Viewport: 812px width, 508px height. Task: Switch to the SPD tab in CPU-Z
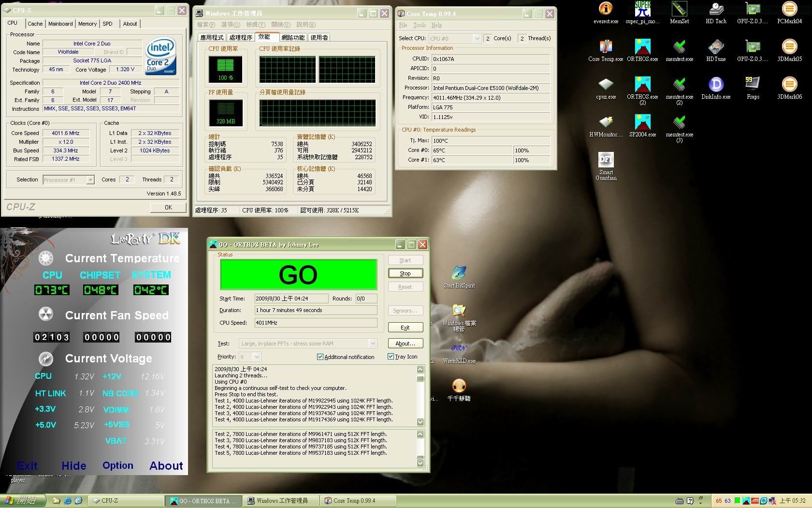108,23
